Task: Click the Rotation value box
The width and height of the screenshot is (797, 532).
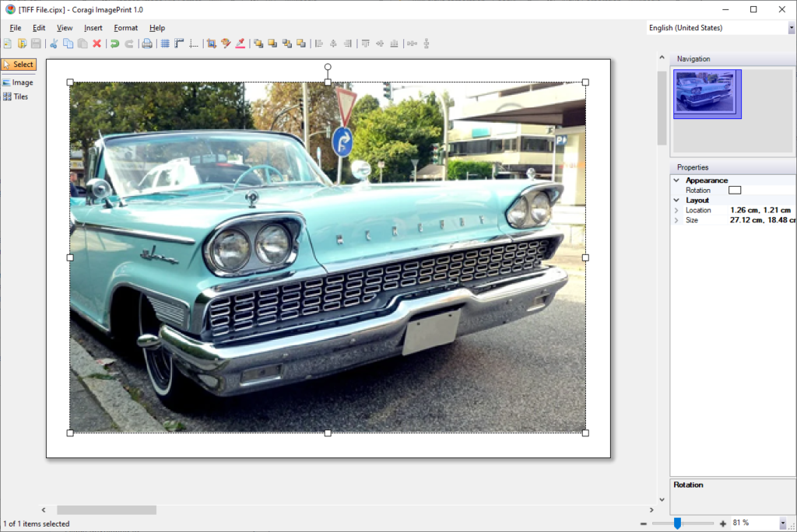Action: [735, 190]
